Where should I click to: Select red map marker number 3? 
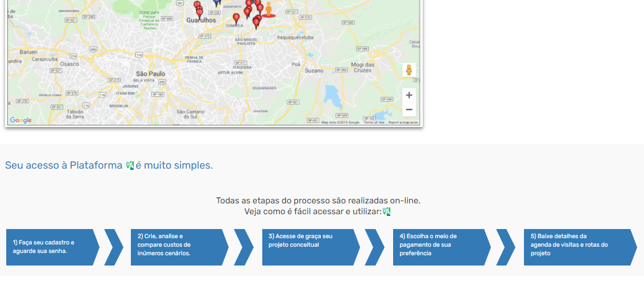256,22
